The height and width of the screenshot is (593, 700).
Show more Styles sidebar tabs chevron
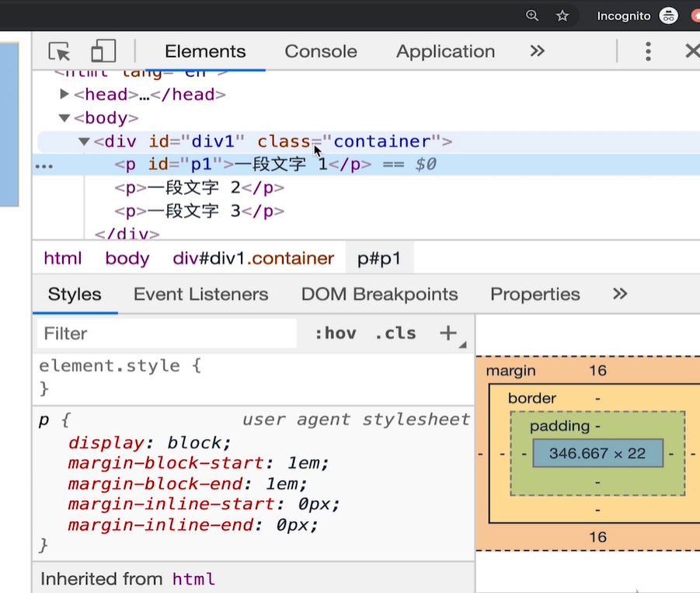(x=619, y=294)
